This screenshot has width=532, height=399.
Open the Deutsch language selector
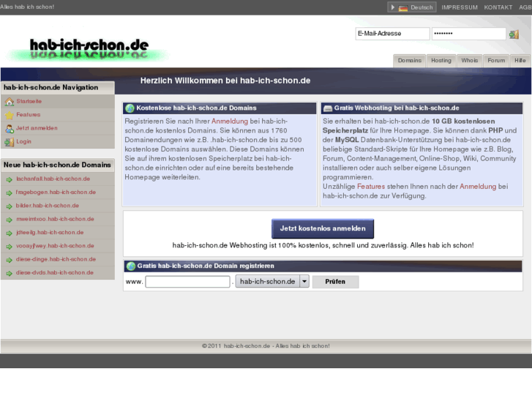[411, 7]
